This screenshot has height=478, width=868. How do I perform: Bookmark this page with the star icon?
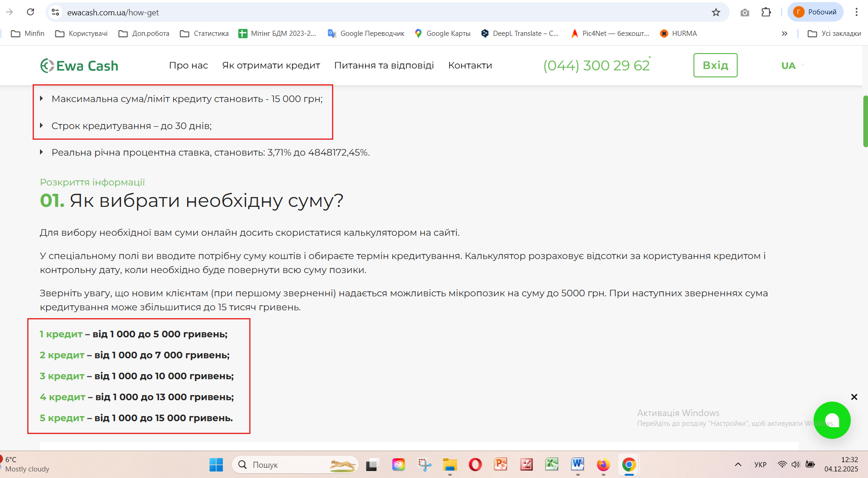pyautogui.click(x=716, y=12)
